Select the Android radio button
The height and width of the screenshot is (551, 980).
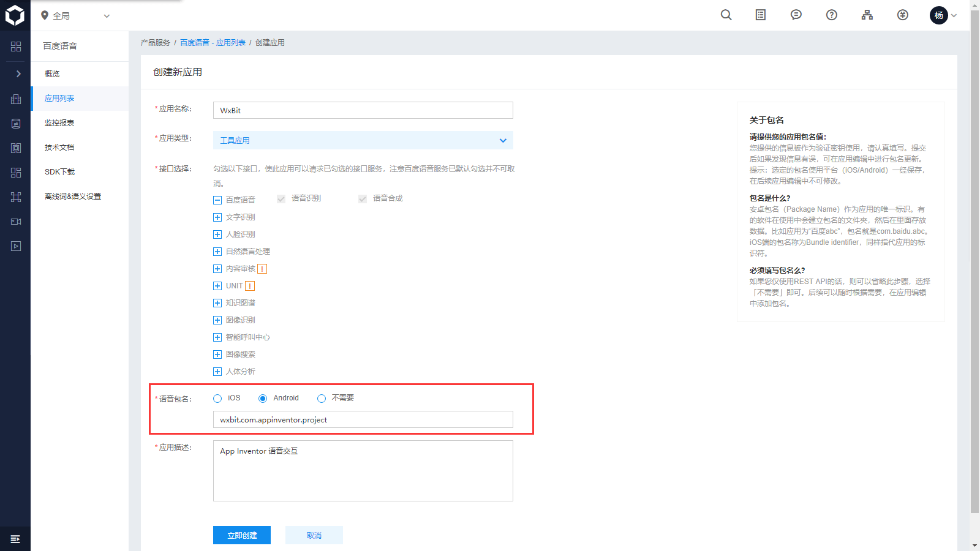(x=263, y=399)
